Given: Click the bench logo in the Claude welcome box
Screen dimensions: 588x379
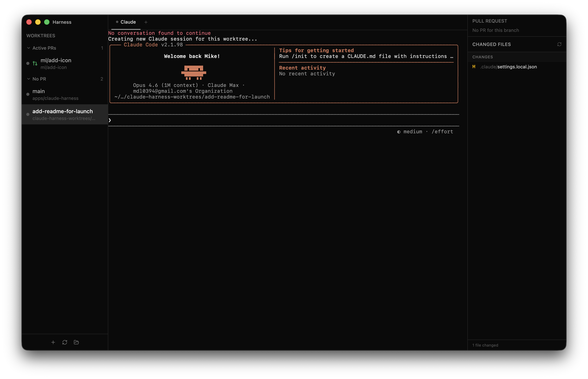Looking at the screenshot, I should (x=193, y=72).
